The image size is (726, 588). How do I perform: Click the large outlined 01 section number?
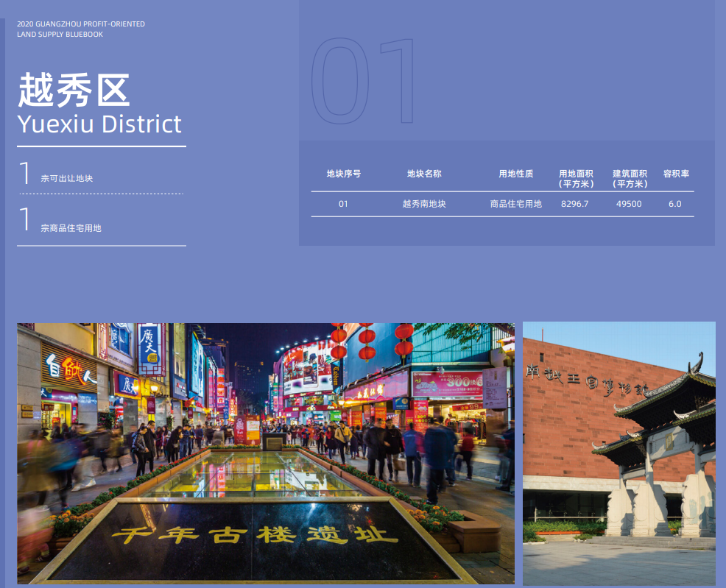click(x=364, y=82)
